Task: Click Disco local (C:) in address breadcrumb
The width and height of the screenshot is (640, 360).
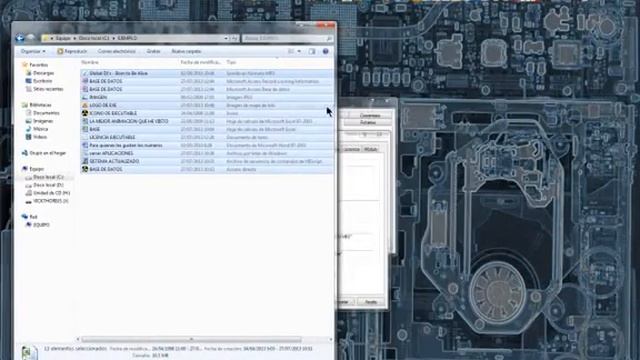Action: click(x=94, y=38)
